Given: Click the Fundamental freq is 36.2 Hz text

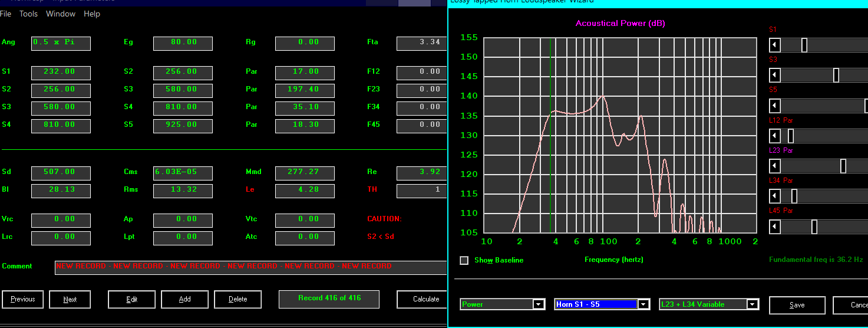Looking at the screenshot, I should [816, 260].
